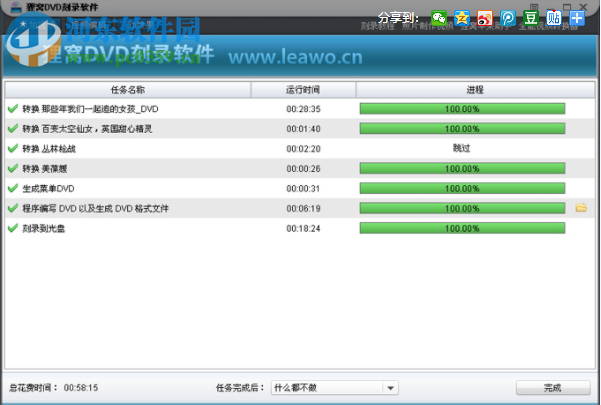Click progress bar of 转换 美葆媛
Image resolution: width=601 pixels, height=405 pixels.
[462, 169]
